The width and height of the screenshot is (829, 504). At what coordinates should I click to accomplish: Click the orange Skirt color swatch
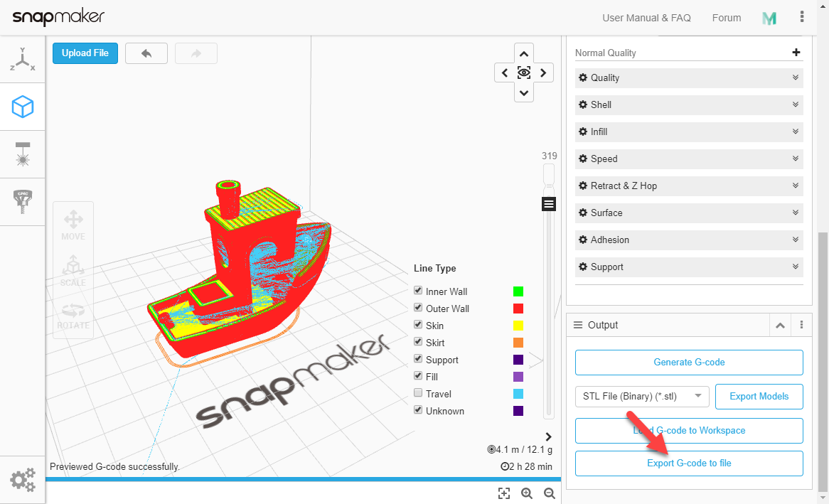(518, 343)
